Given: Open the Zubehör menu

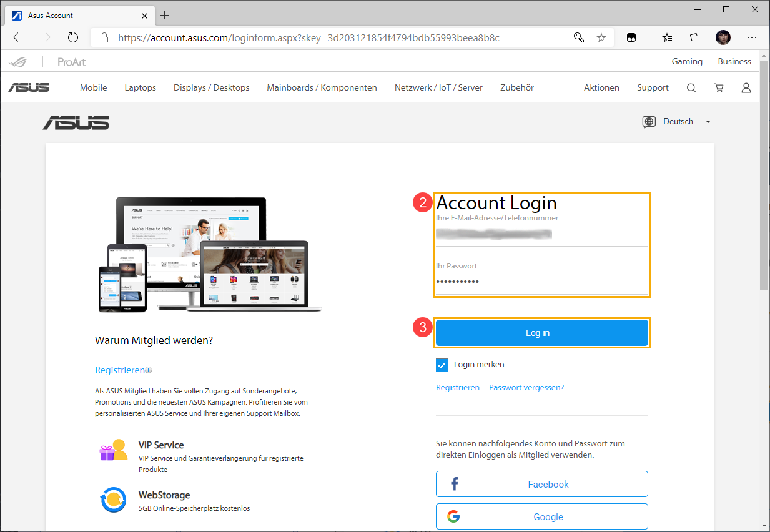Looking at the screenshot, I should coord(517,87).
